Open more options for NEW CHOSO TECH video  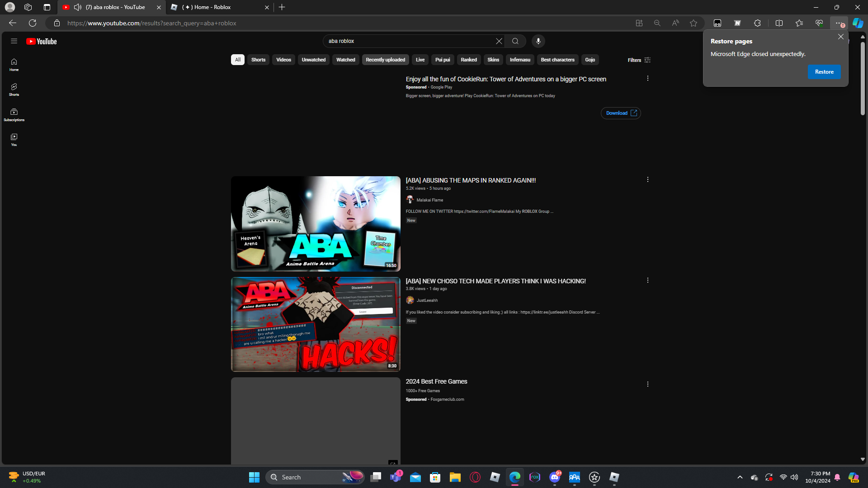[648, 280]
